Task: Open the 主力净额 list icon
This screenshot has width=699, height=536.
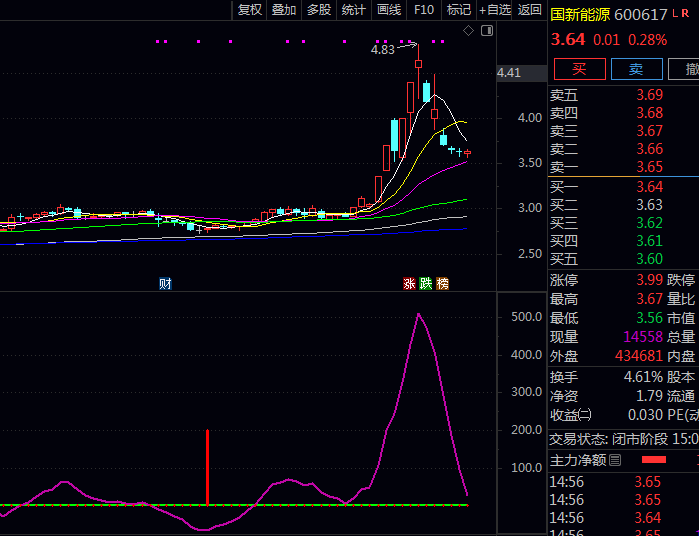Action: tap(615, 460)
